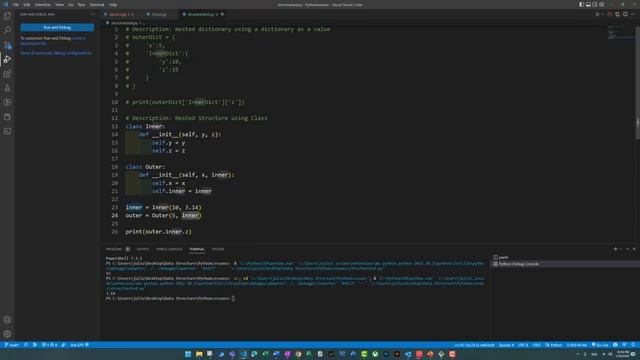Open the Testing flask icon
Screen dimensions: 640x360
[7, 88]
